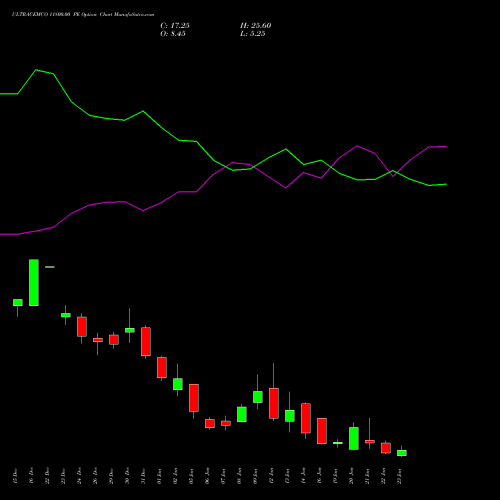500x500 pixels.
Task: Click the 14 Jan date label
Action: point(303,476)
